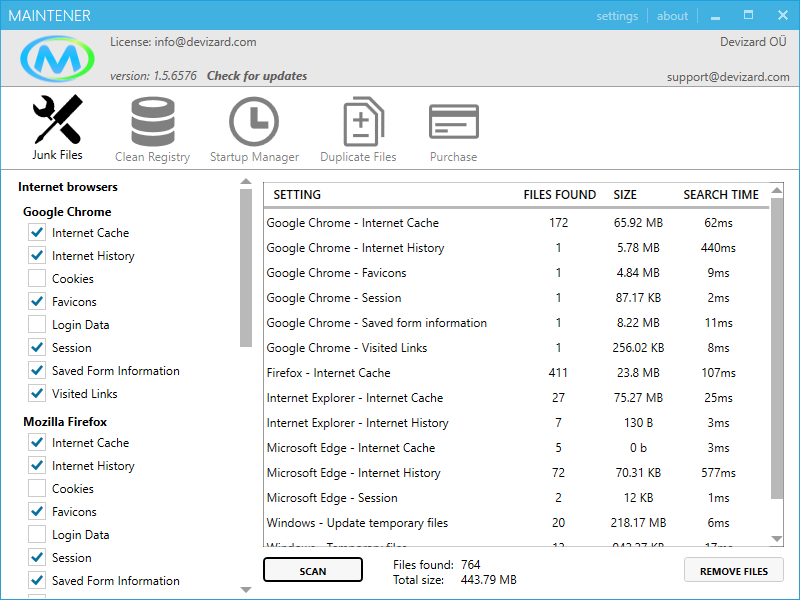Open the Clean Registry tool
Screen dimensions: 800x600
pyautogui.click(x=152, y=128)
